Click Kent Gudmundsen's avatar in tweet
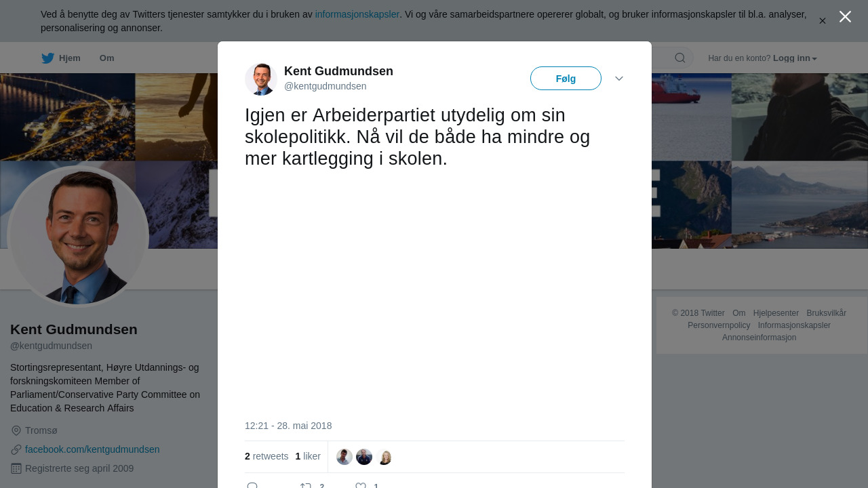The width and height of the screenshot is (868, 488). click(261, 79)
